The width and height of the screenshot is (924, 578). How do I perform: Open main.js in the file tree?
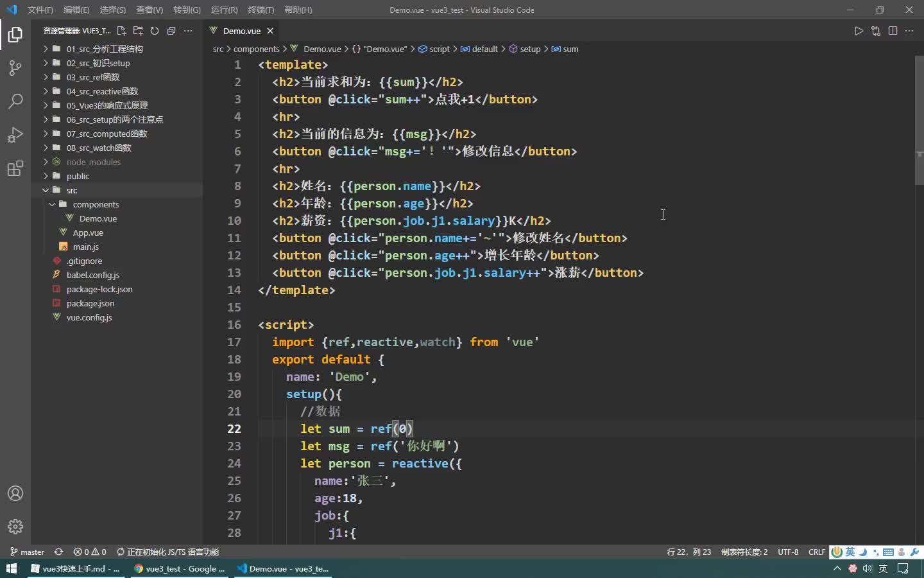(117, 247)
